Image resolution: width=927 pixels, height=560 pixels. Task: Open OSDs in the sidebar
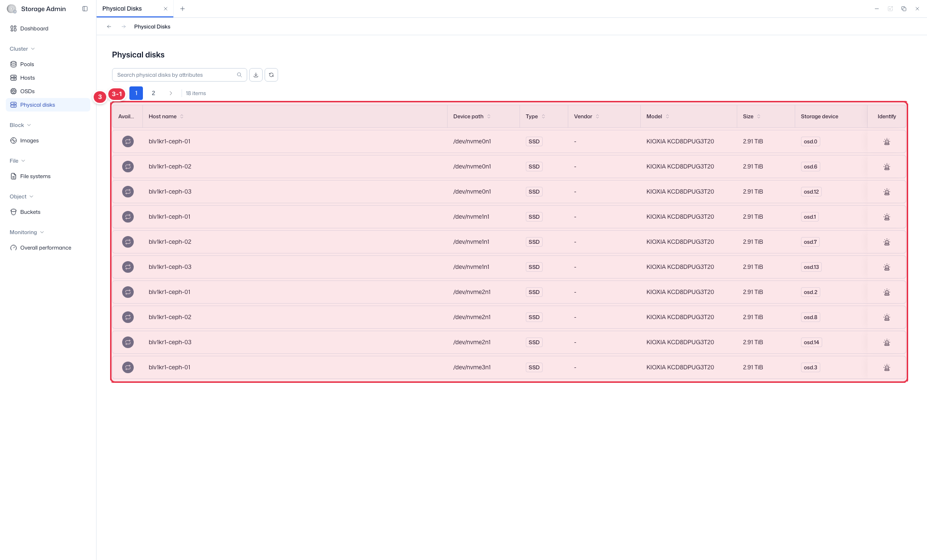(48, 91)
